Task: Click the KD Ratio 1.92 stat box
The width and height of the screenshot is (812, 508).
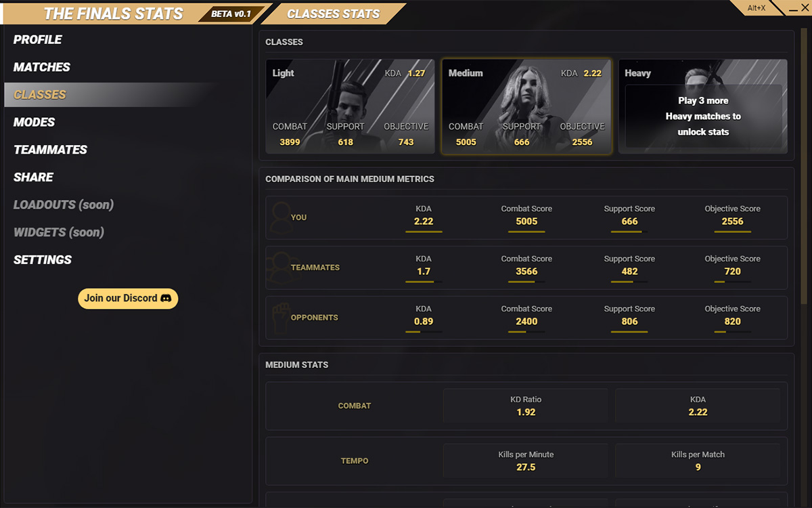Action: [x=526, y=406]
